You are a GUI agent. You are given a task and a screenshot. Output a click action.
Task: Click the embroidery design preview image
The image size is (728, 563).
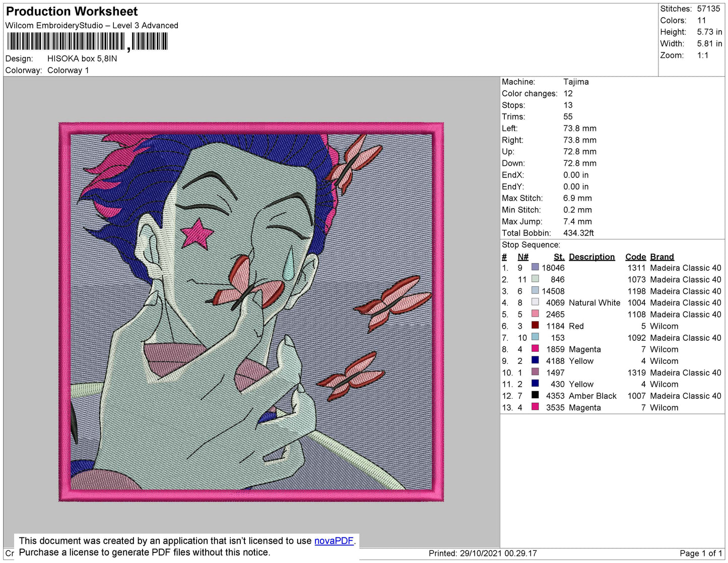251,312
